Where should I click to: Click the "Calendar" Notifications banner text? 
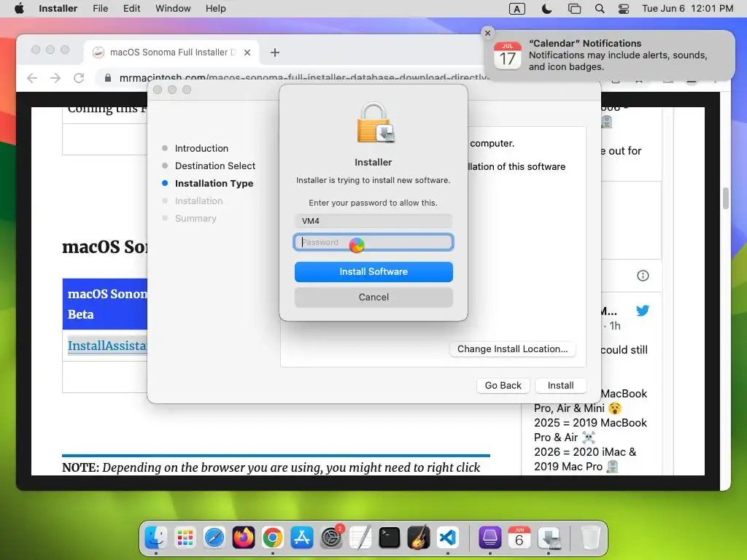click(585, 43)
